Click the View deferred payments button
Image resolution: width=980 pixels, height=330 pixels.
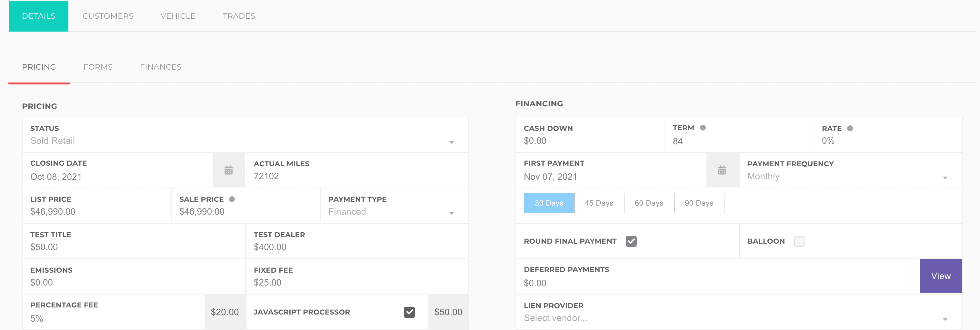[x=940, y=276]
